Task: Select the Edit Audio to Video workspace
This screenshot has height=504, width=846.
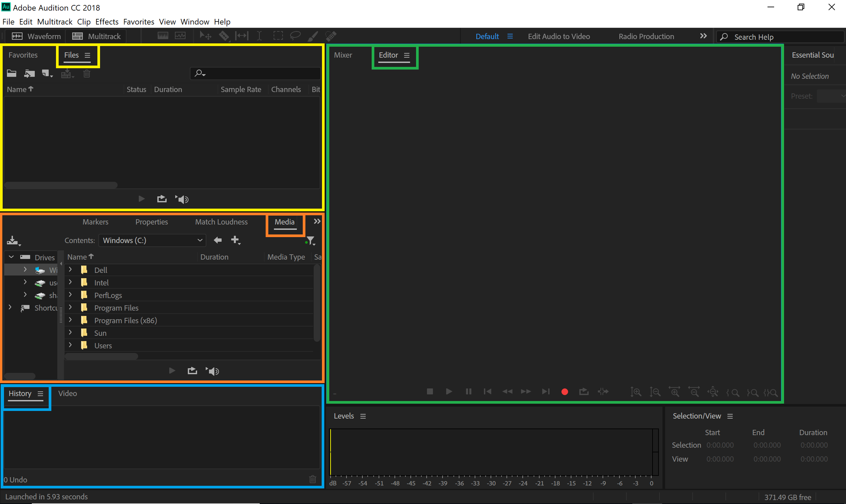Action: [559, 36]
